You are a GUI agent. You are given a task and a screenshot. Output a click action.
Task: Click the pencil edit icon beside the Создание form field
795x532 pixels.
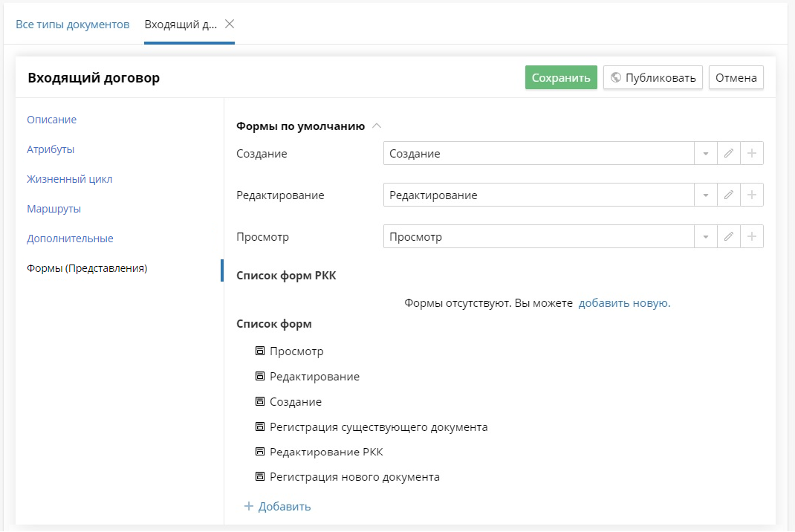click(729, 153)
